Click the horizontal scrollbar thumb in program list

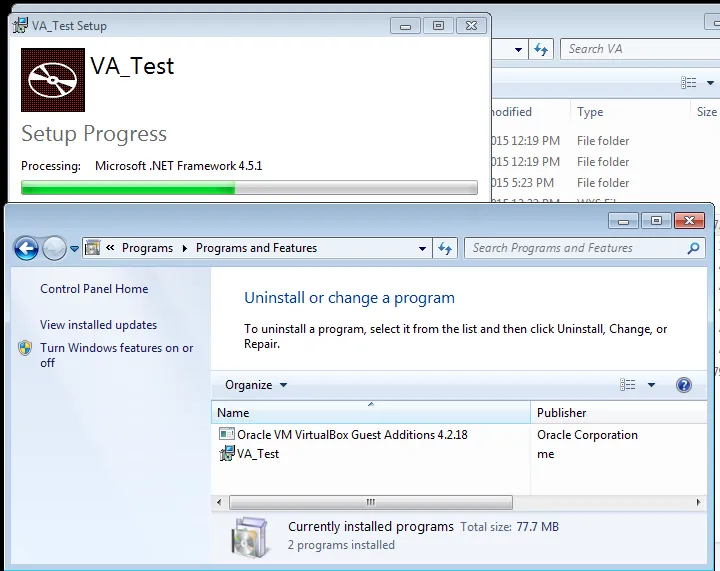(371, 502)
